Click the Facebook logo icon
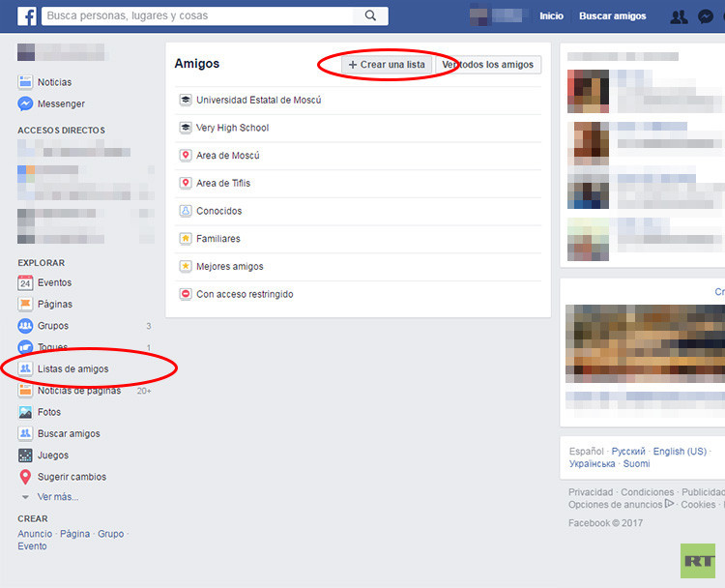The height and width of the screenshot is (588, 725). 27,15
